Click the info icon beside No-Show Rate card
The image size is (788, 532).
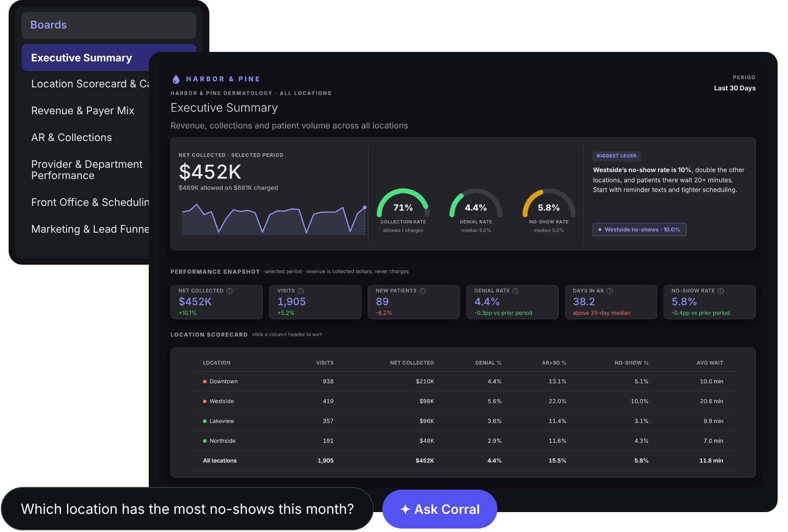[x=721, y=291]
